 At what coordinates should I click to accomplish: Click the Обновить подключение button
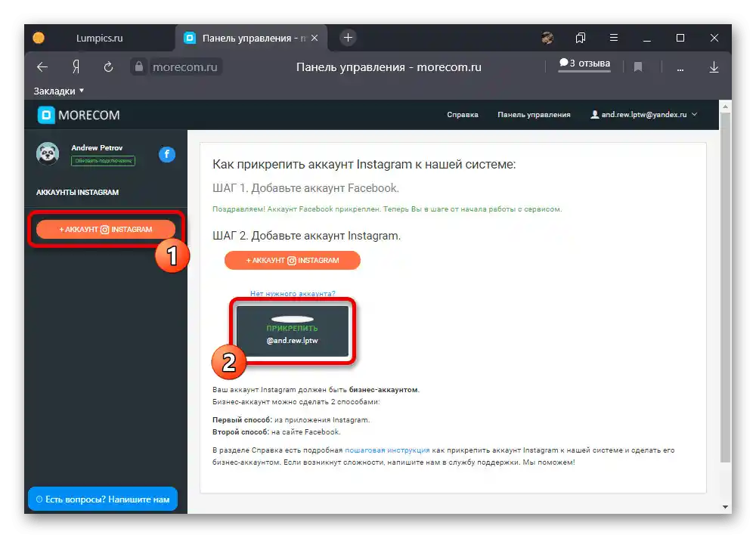tap(103, 160)
